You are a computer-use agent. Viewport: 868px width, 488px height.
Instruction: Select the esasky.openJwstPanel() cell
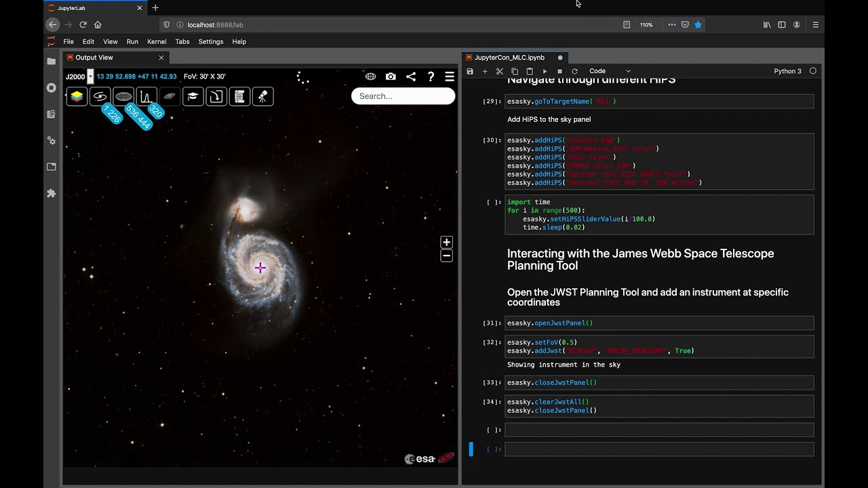pos(659,323)
